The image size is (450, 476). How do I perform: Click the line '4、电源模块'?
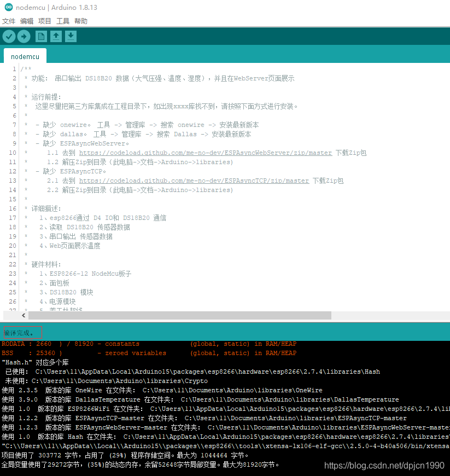[x=57, y=301]
